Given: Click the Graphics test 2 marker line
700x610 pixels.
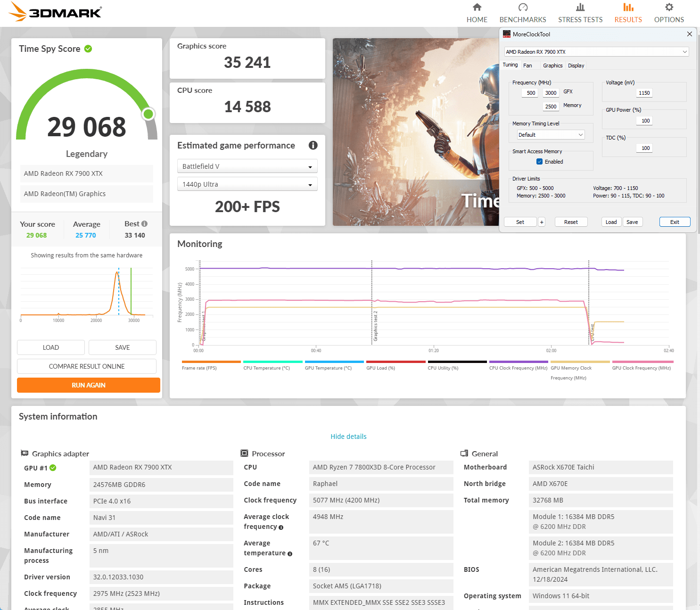Looking at the screenshot, I should coord(372,302).
